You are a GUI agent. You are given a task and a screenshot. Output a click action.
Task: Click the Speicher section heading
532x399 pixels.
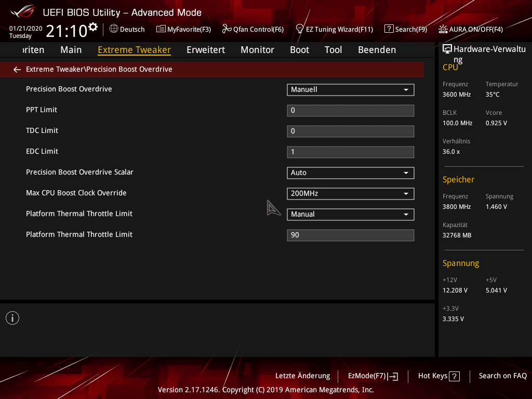[x=458, y=179]
